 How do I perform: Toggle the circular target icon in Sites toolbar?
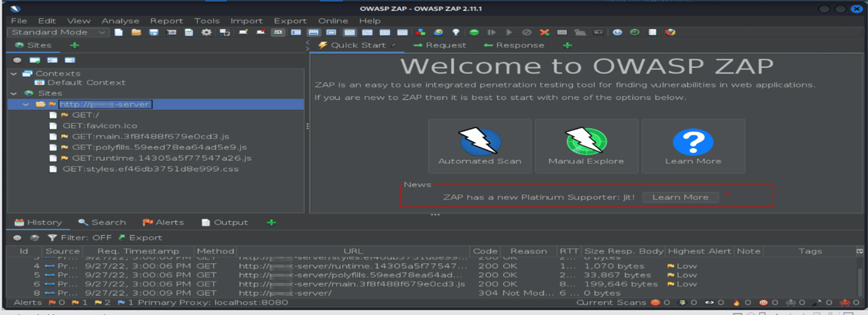tap(18, 60)
